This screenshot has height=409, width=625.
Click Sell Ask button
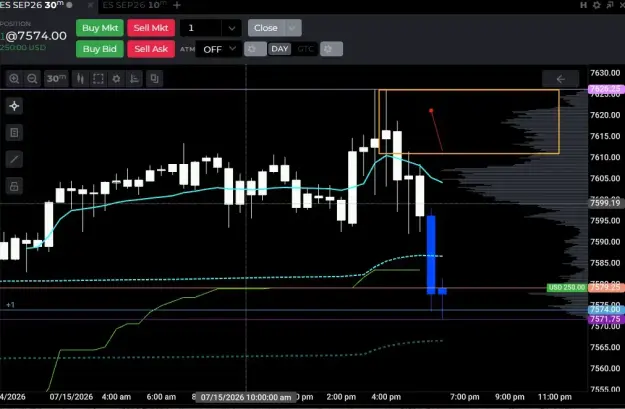pos(151,49)
